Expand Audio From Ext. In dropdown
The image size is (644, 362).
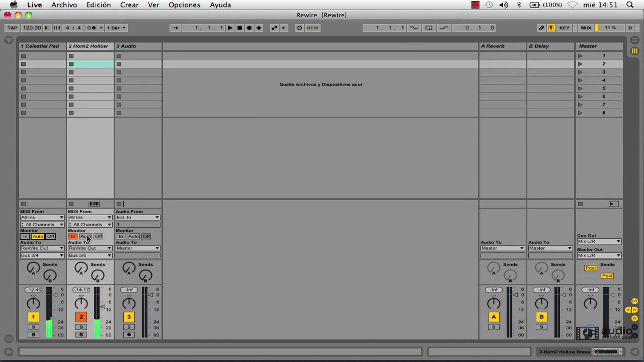coord(138,217)
